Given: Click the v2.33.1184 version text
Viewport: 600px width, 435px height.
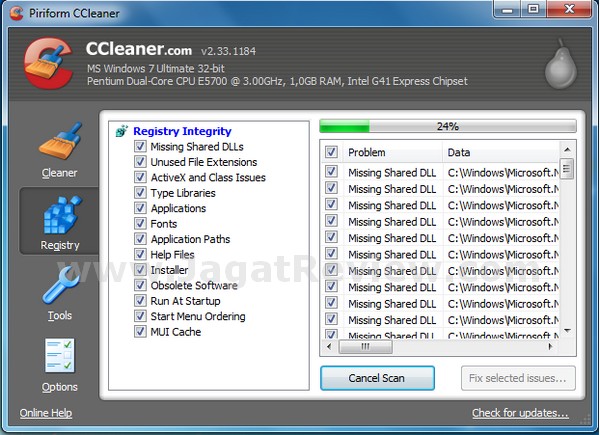Looking at the screenshot, I should [x=228, y=51].
